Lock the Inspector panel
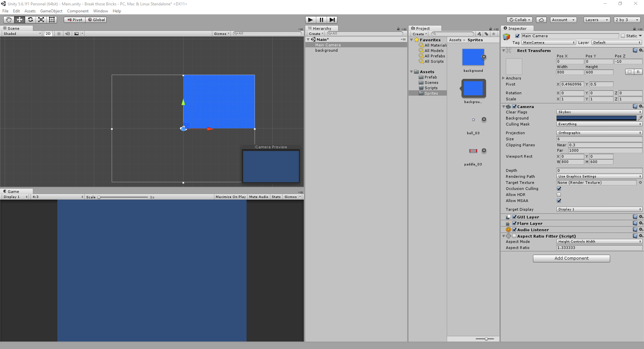This screenshot has width=644, height=349. pos(634,29)
